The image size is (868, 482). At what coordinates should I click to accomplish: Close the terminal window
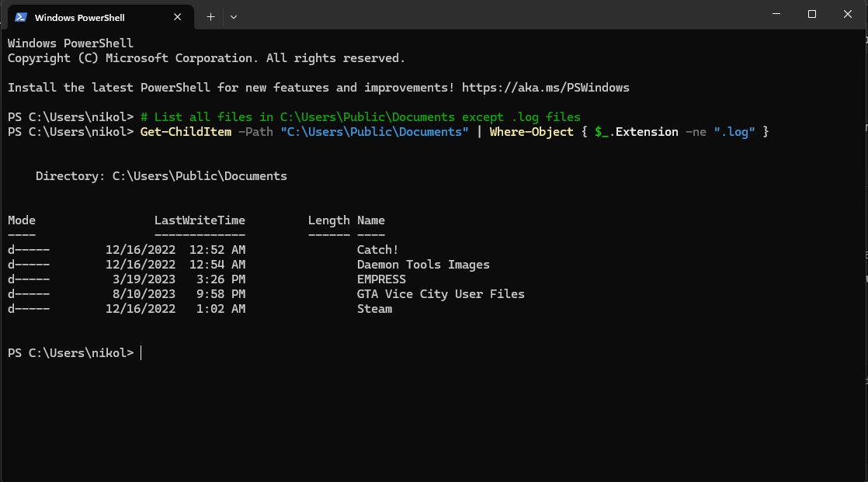(x=848, y=14)
